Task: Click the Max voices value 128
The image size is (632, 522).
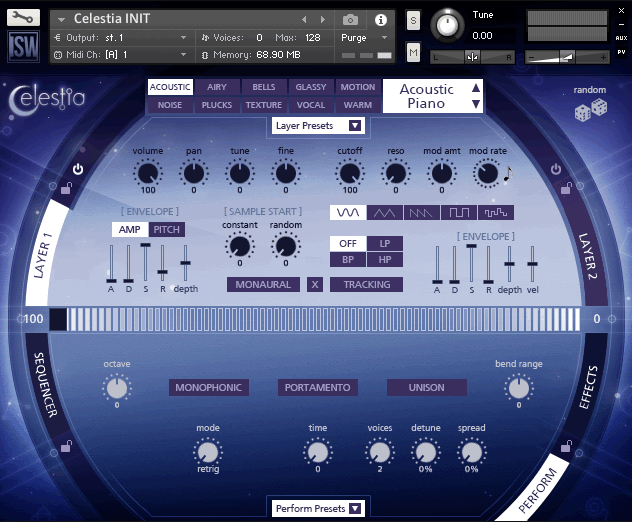Action: pyautogui.click(x=313, y=38)
